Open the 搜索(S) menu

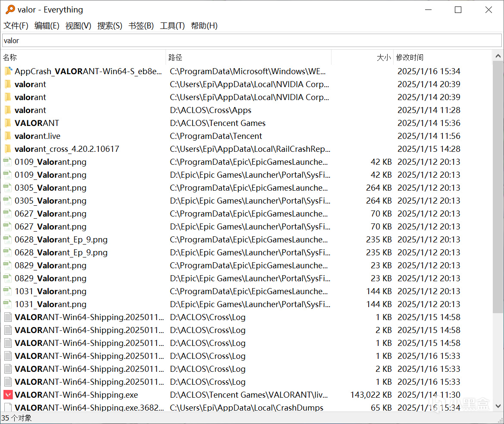point(110,26)
